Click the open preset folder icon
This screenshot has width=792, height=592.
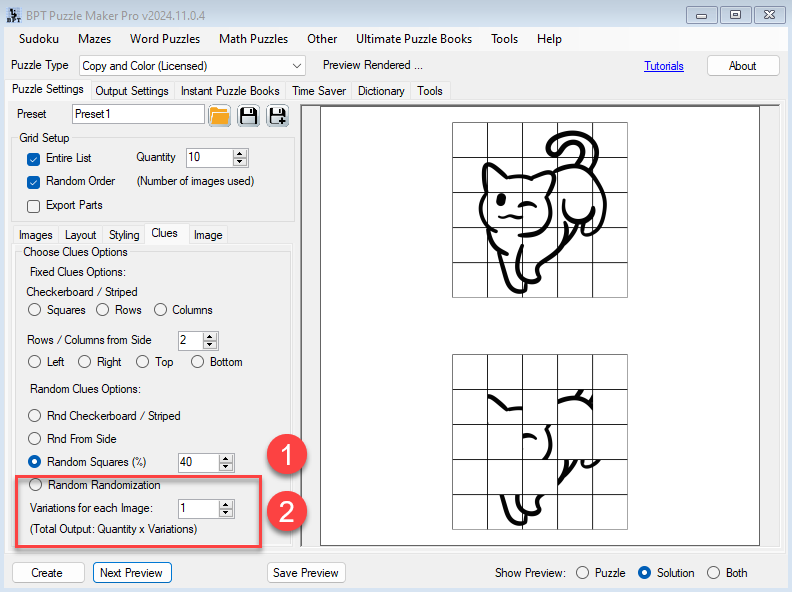(220, 115)
